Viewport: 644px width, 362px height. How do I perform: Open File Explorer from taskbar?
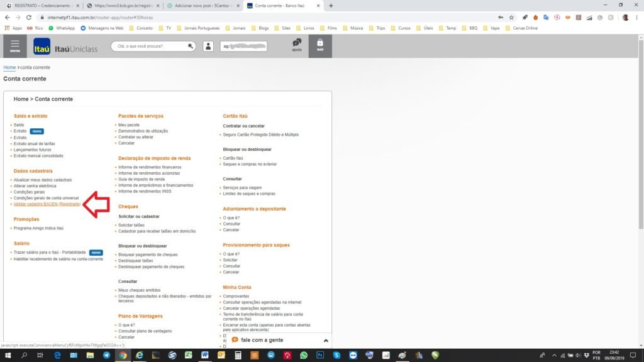[90, 355]
